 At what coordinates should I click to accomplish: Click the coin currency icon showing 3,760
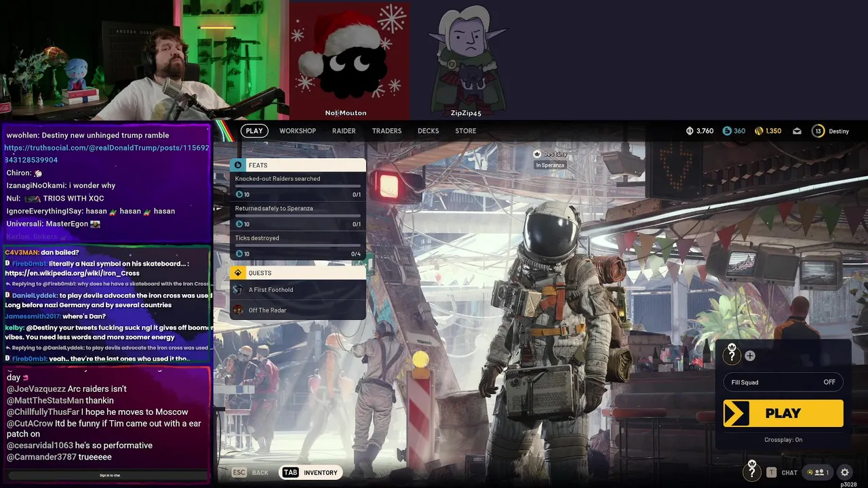click(690, 131)
